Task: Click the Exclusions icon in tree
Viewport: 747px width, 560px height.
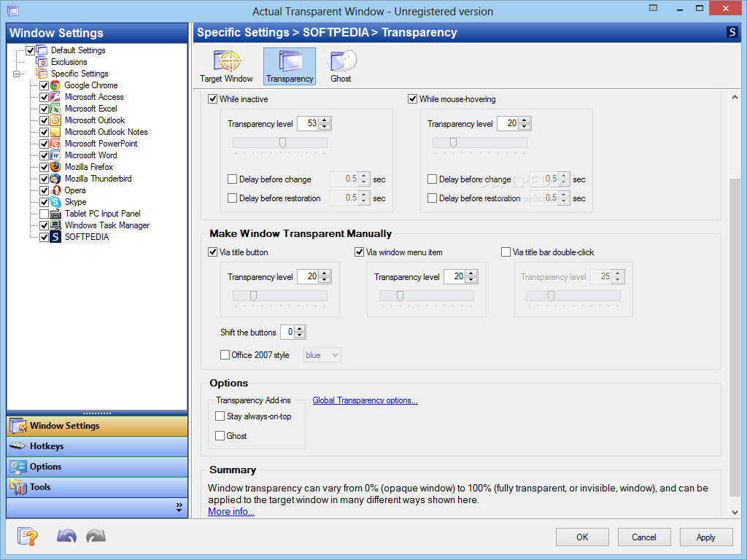Action: [42, 62]
